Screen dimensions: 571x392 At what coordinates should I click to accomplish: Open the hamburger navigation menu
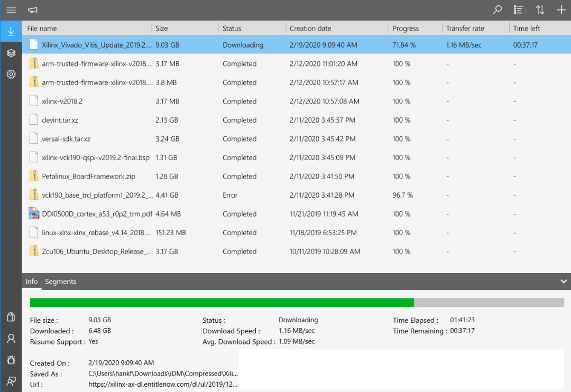(11, 10)
